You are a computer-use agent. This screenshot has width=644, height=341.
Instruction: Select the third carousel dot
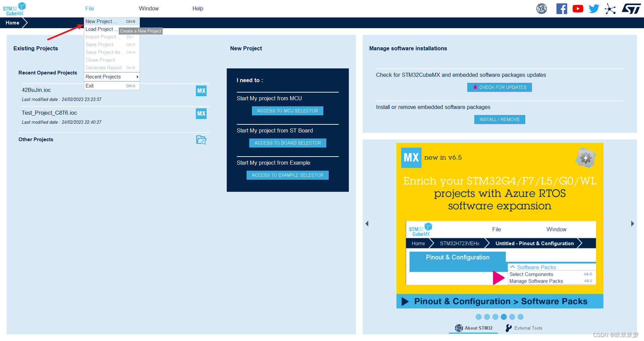[495, 317]
